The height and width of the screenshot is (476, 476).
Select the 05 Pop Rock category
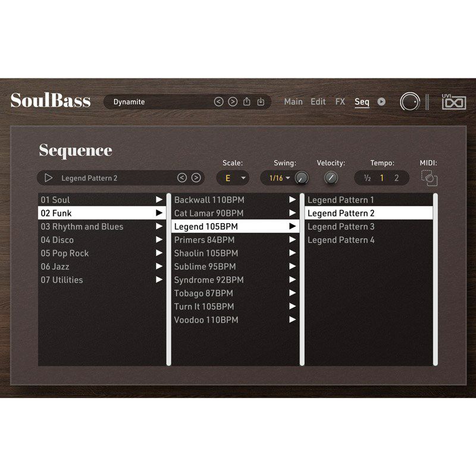pos(102,253)
